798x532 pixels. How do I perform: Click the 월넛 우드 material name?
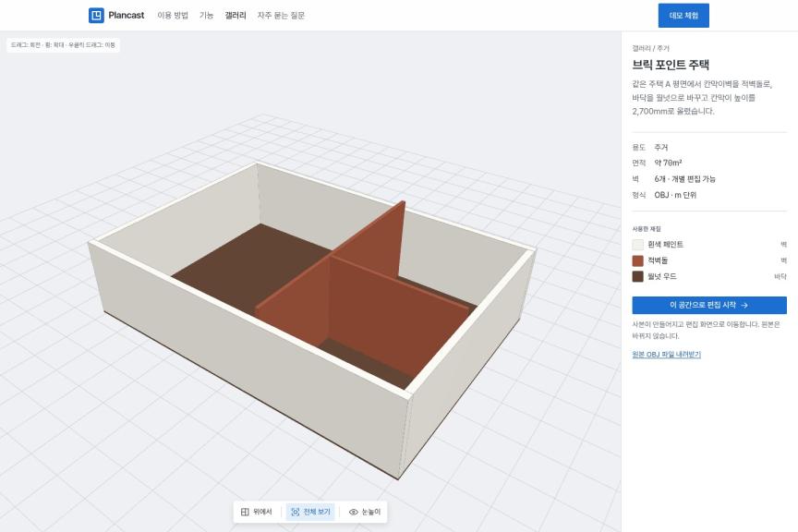(x=661, y=276)
